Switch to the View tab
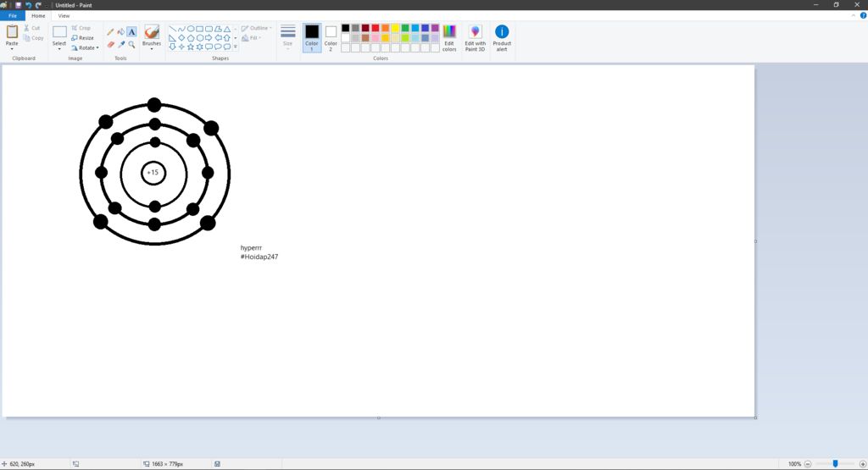The height and width of the screenshot is (470, 868). point(64,15)
